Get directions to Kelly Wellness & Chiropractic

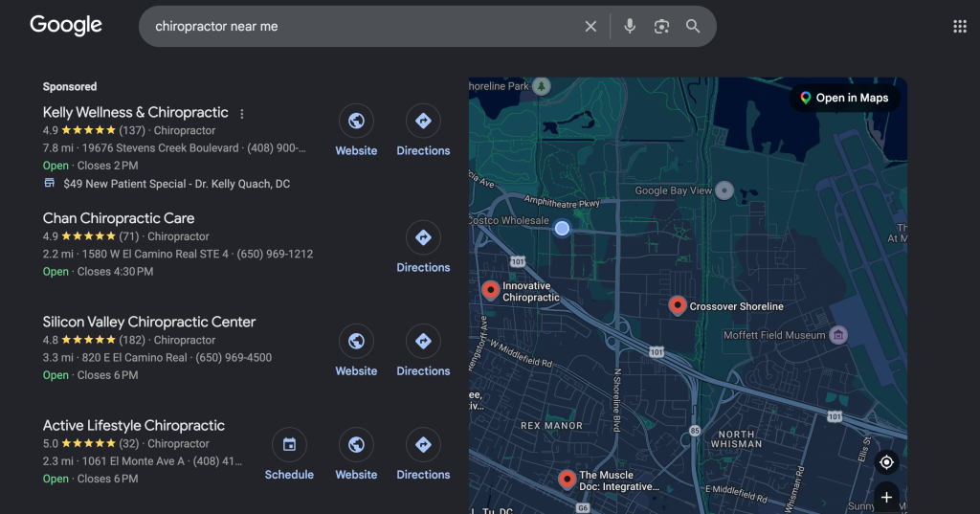point(423,121)
